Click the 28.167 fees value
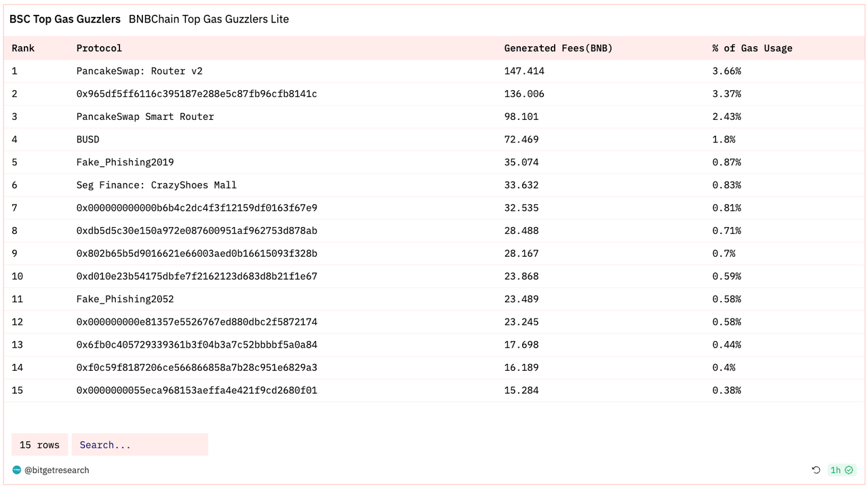The width and height of the screenshot is (868, 488). click(x=521, y=253)
